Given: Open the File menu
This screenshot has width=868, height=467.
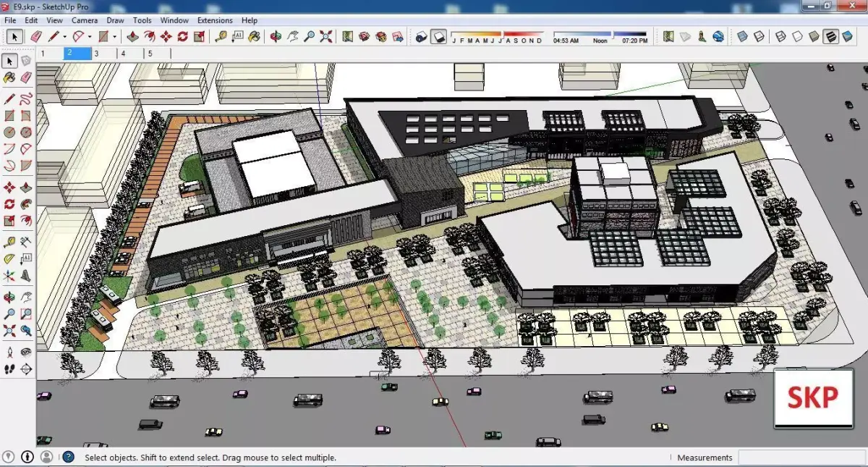Looking at the screenshot, I should pos(10,20).
